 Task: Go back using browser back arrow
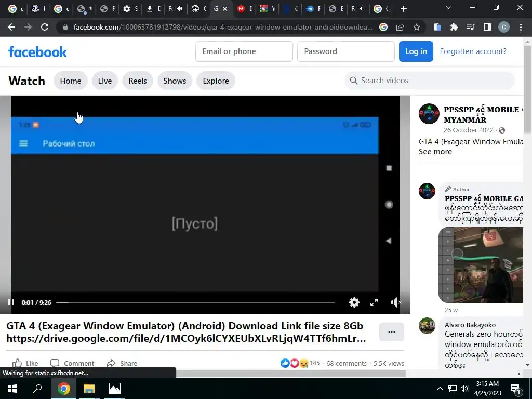tap(11, 27)
